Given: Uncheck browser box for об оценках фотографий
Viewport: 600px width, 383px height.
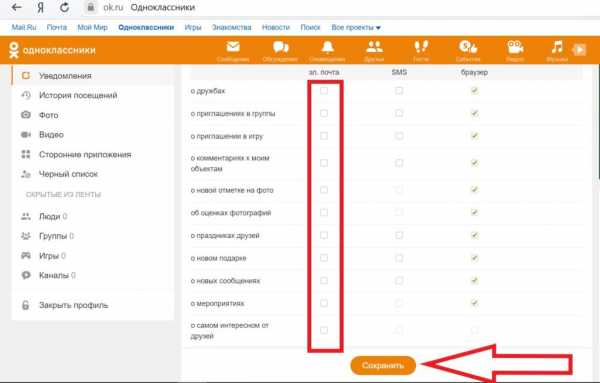Looking at the screenshot, I should [474, 212].
